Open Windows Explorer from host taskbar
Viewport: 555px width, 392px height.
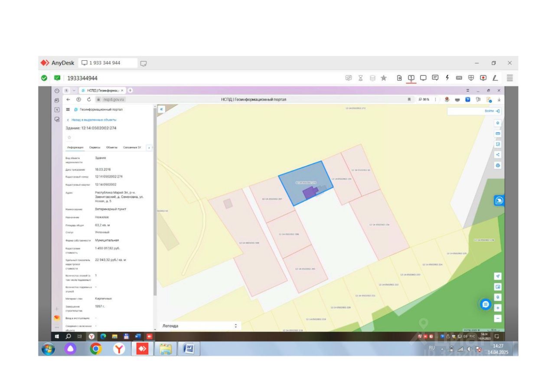[166, 349]
